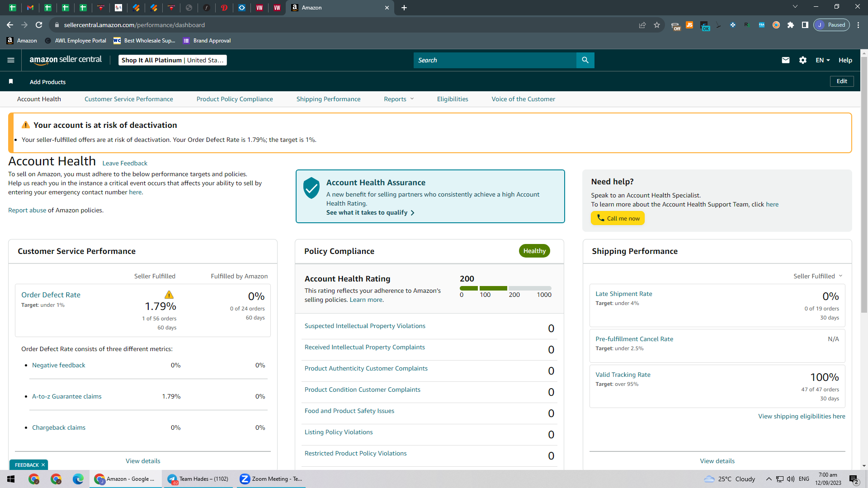The image size is (868, 488).
Task: Click the search magnifier button
Action: (x=585, y=60)
